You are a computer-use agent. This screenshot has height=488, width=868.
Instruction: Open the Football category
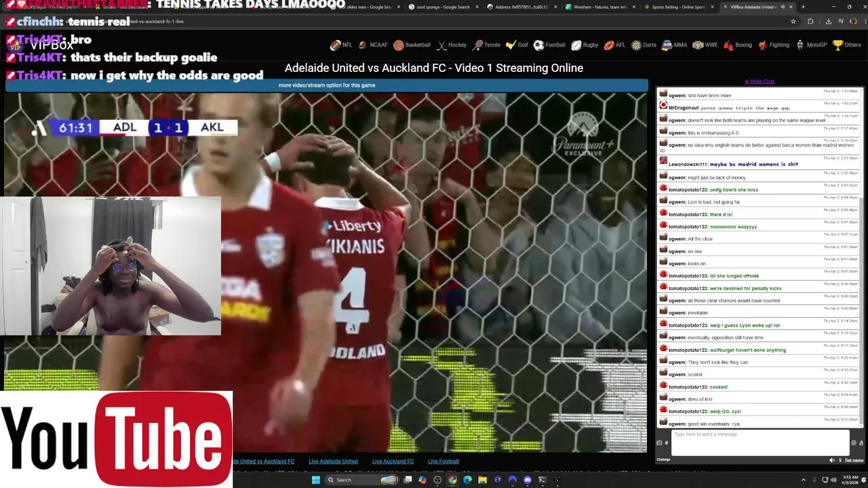(549, 45)
